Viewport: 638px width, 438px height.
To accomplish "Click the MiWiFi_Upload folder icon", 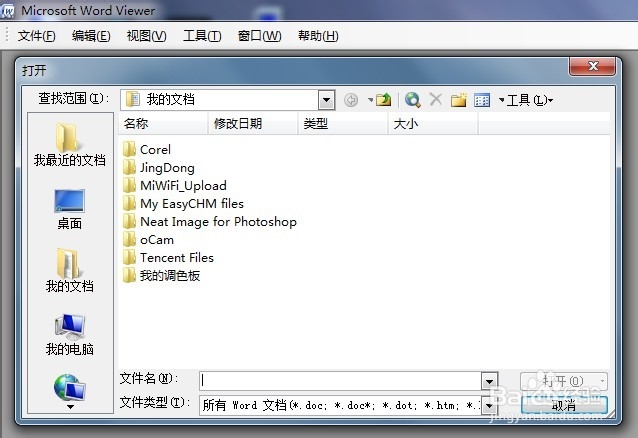I will (x=129, y=185).
